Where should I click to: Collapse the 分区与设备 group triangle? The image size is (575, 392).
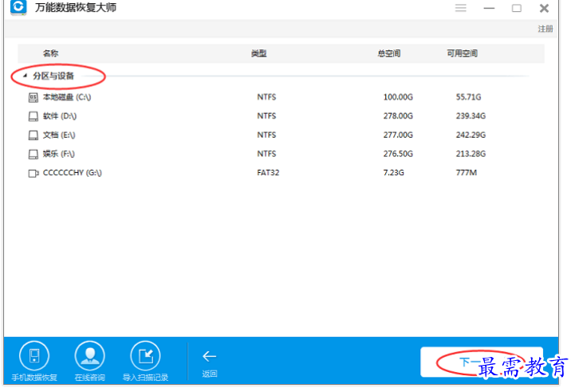25,76
